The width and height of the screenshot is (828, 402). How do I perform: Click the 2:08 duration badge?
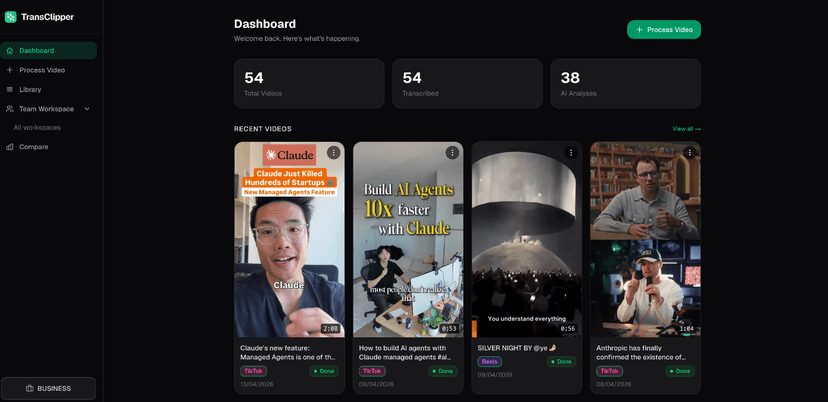(331, 329)
